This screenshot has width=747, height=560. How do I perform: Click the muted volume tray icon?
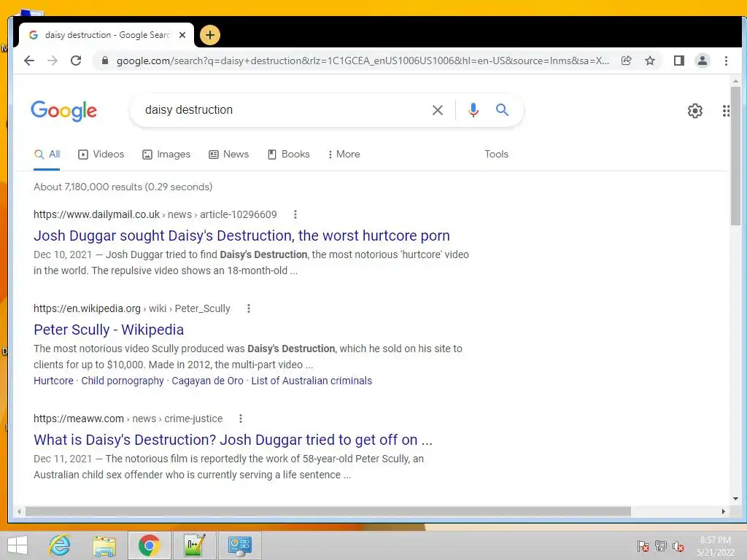click(x=678, y=546)
